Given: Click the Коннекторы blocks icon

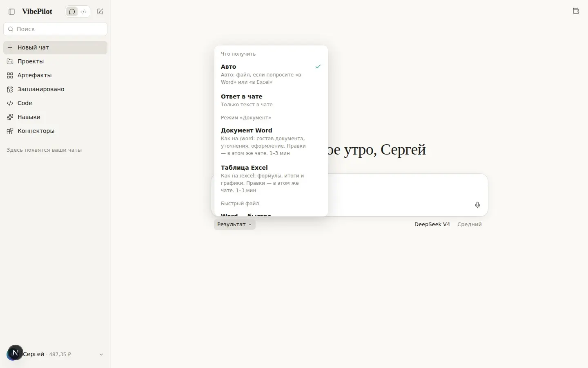Looking at the screenshot, I should point(10,131).
